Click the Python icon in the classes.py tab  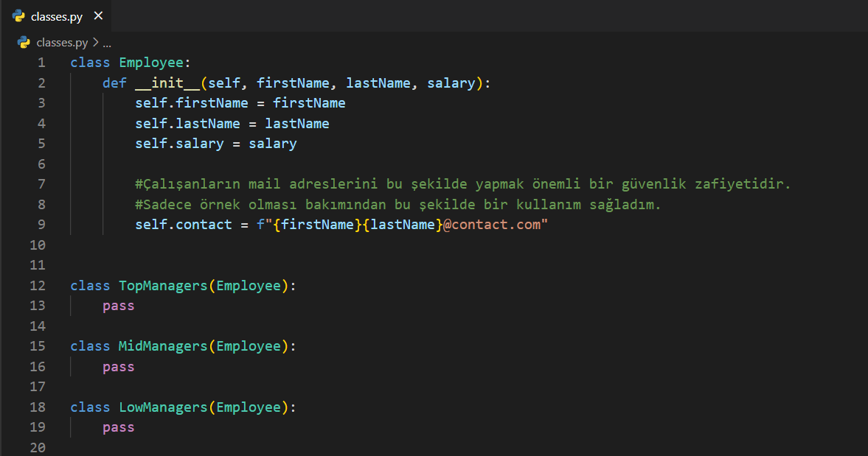[x=19, y=16]
